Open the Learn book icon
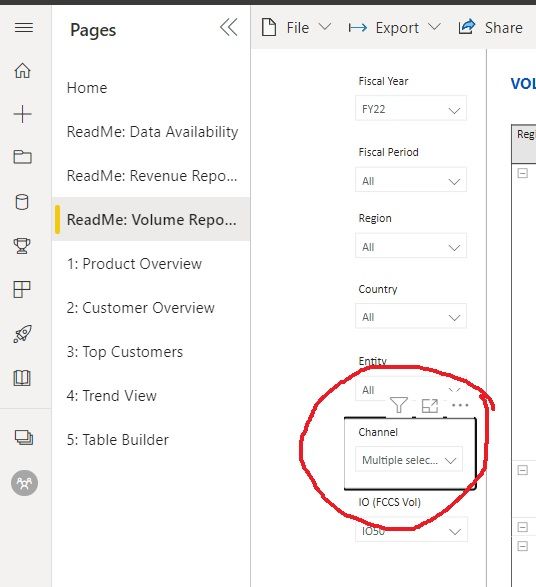The image size is (536, 587). [x=22, y=378]
